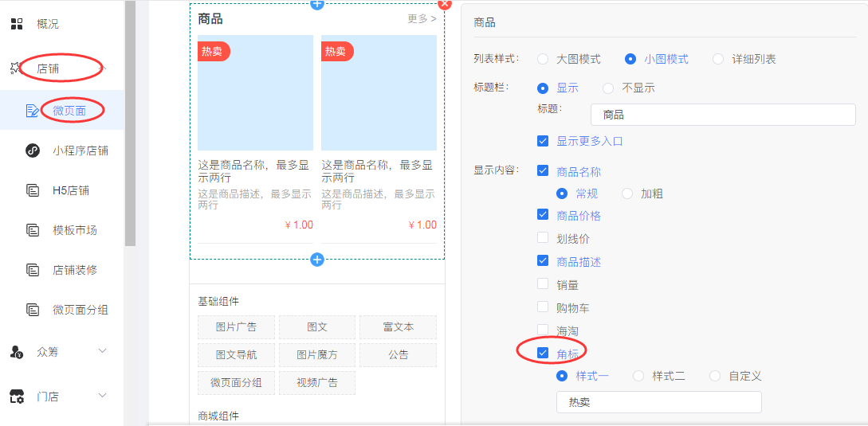Expand the 众筹 section chevron
868x426 pixels.
pyautogui.click(x=102, y=351)
